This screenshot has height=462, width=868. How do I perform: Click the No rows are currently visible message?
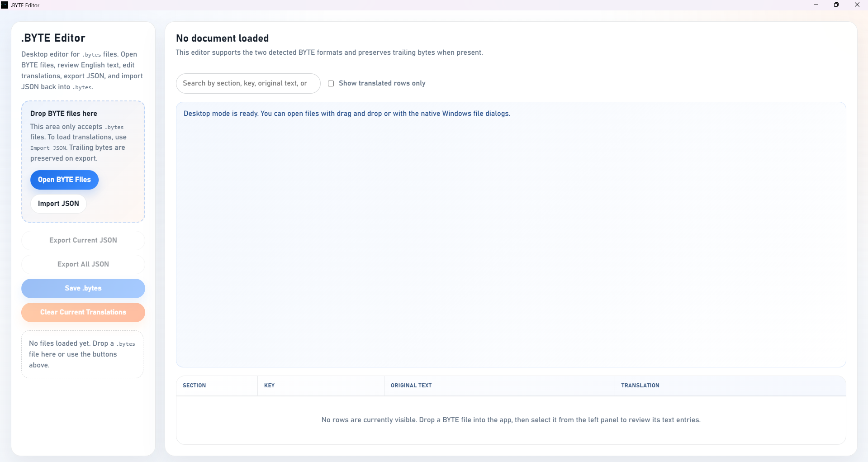click(x=511, y=420)
